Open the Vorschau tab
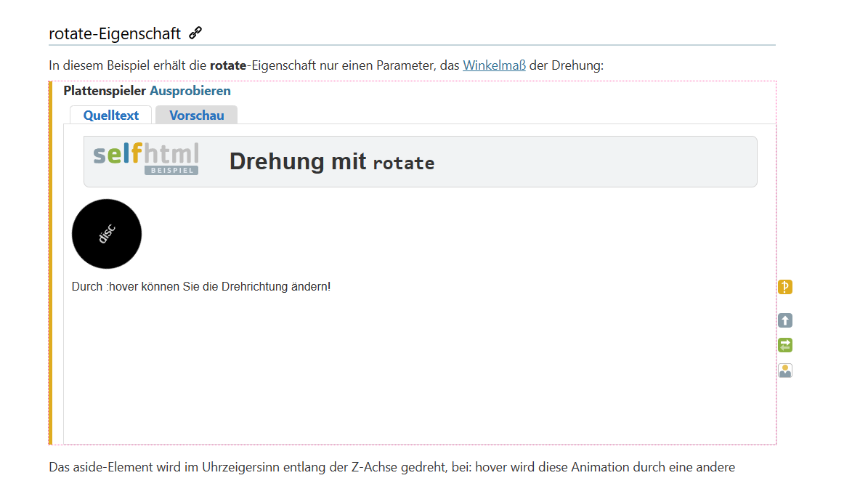Screen dimensions: 868x478 (x=196, y=115)
